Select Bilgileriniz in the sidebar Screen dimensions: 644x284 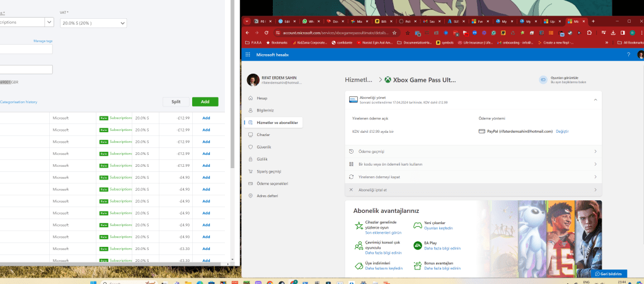[x=265, y=110]
